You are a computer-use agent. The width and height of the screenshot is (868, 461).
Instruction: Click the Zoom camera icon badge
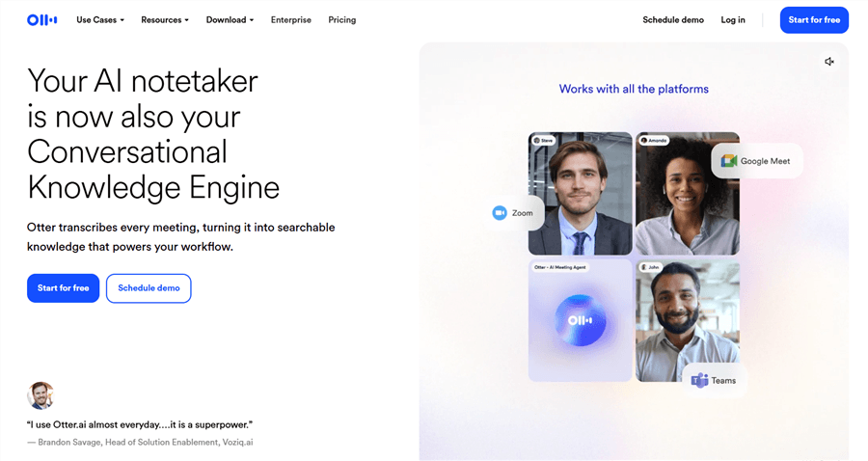point(500,213)
